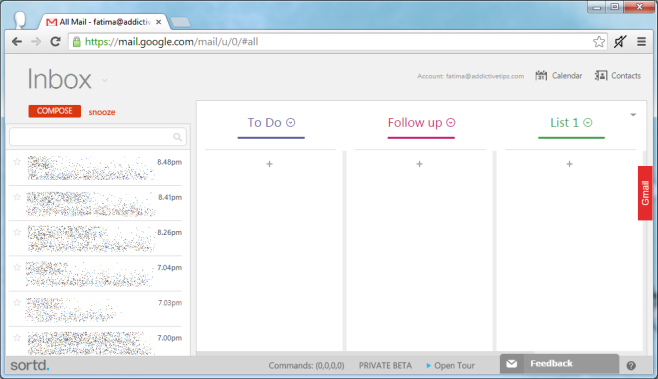Open the To Do list options menu

click(290, 122)
